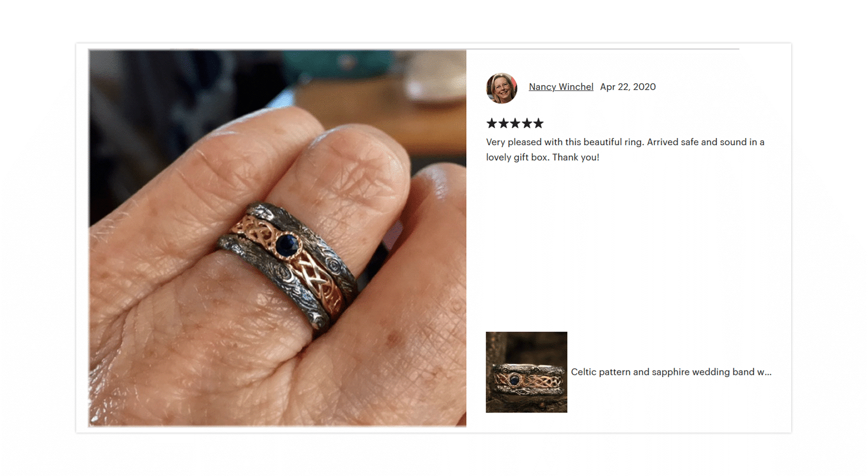Click the review date Apr 22, 2020

pyautogui.click(x=628, y=87)
